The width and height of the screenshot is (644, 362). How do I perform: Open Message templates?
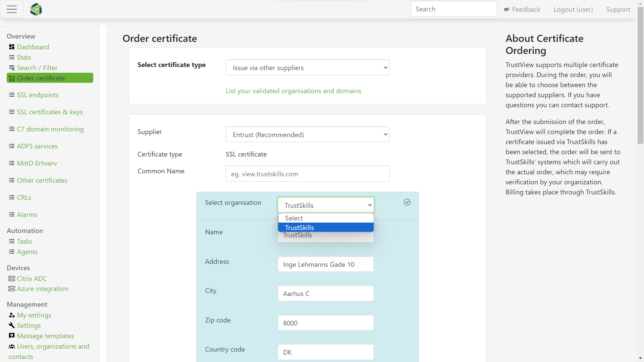(x=45, y=336)
